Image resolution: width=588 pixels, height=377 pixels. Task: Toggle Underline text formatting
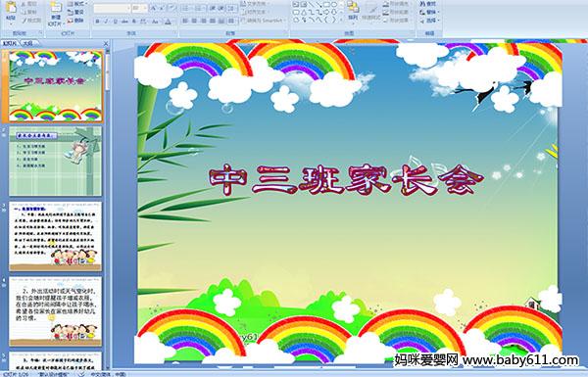[x=115, y=22]
